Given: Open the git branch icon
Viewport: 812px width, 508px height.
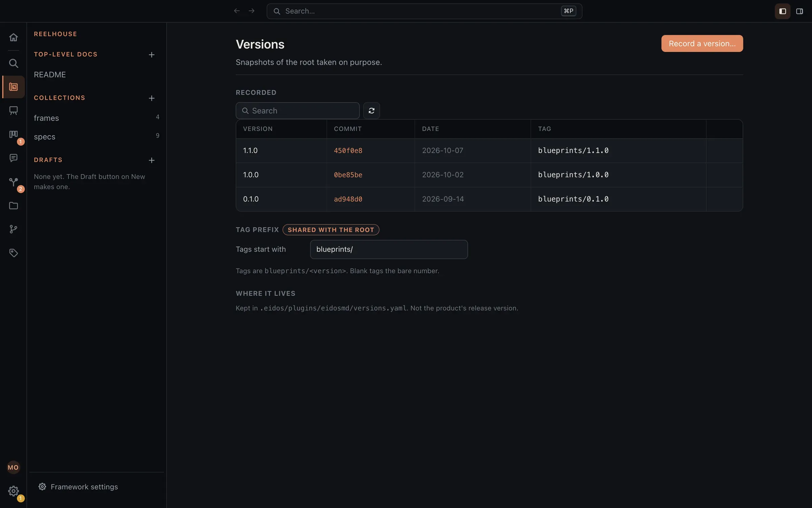Looking at the screenshot, I should tap(14, 229).
